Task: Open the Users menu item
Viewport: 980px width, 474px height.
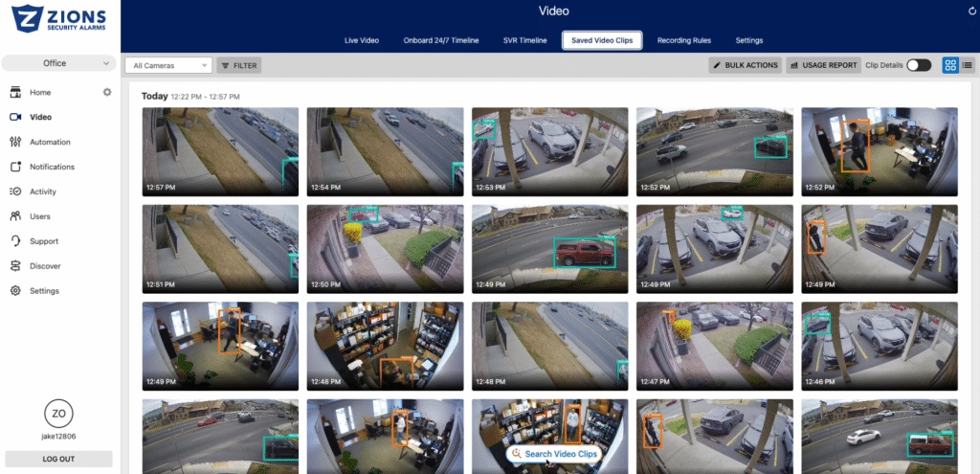Action: tap(40, 216)
